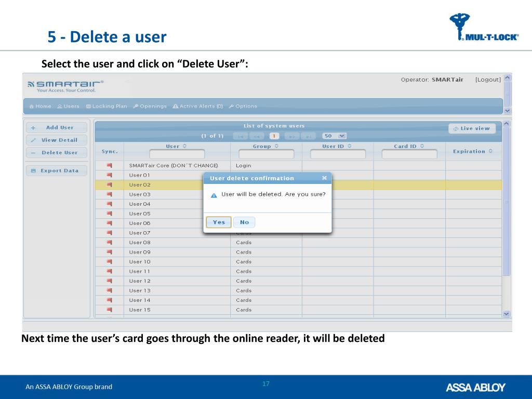Click the sync flag next to User 06
This screenshot has height=399, width=532.
click(109, 223)
